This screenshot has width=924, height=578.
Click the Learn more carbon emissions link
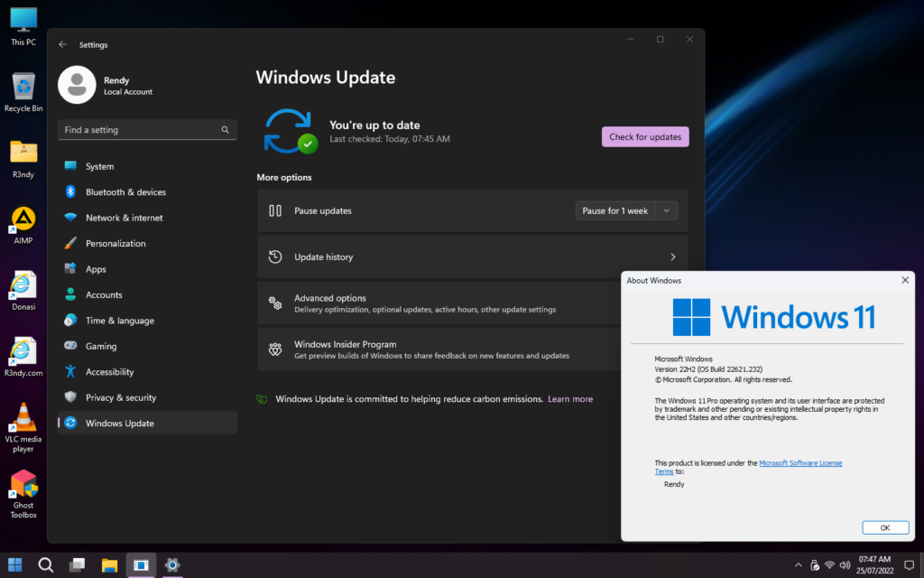click(570, 399)
